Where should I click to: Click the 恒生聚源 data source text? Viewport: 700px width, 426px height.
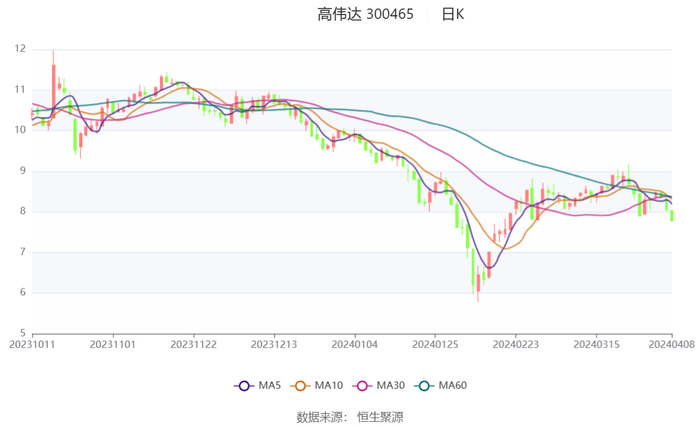[380, 416]
